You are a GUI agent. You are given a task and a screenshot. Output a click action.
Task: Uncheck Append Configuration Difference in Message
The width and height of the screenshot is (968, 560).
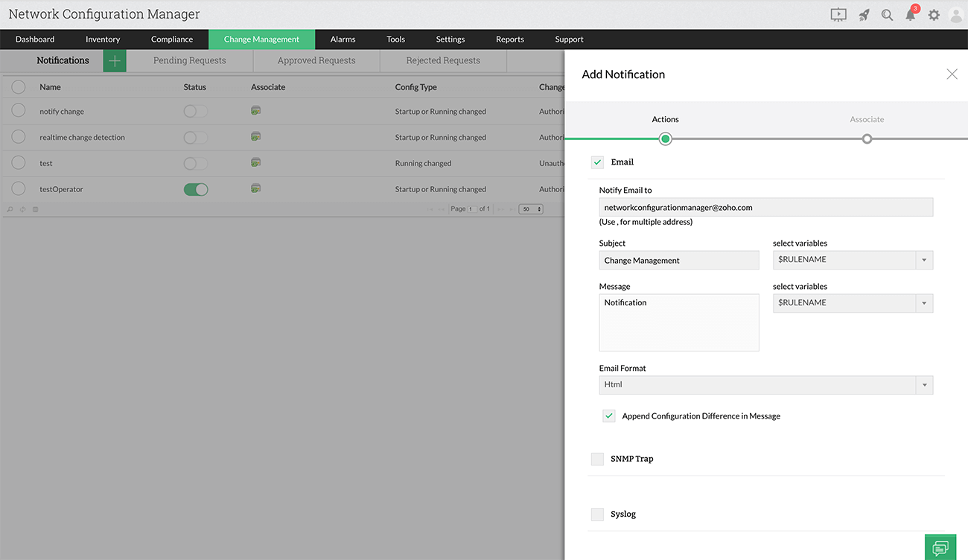608,416
